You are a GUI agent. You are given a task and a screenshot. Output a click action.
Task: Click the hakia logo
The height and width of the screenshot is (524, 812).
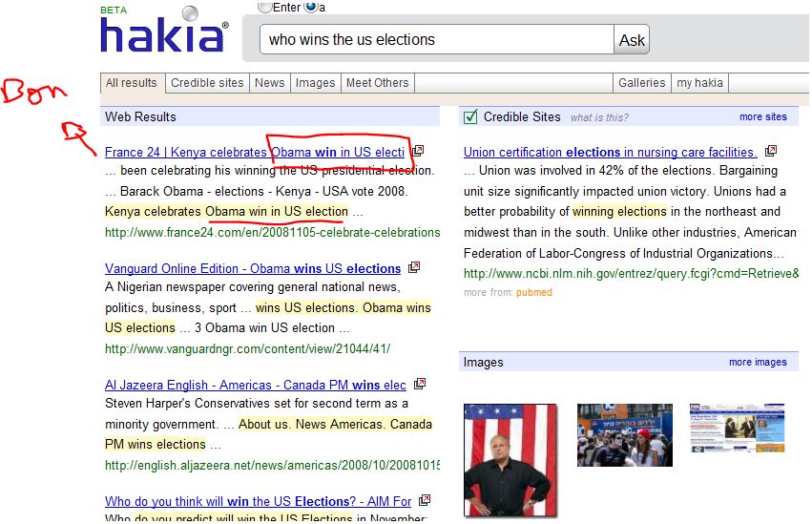coord(164,30)
